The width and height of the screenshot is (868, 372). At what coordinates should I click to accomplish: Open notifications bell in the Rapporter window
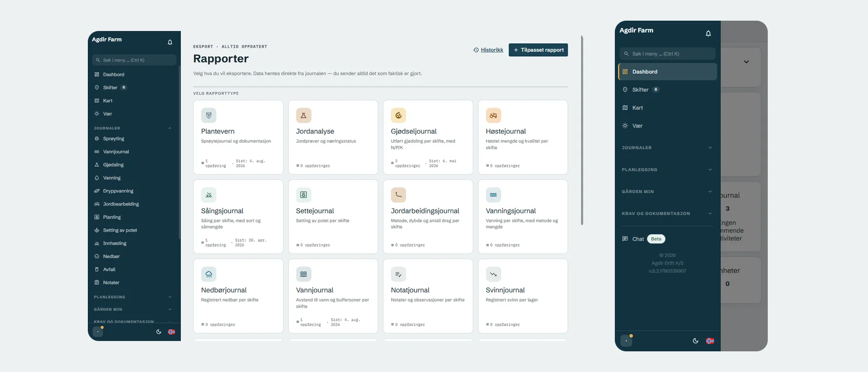tap(170, 42)
